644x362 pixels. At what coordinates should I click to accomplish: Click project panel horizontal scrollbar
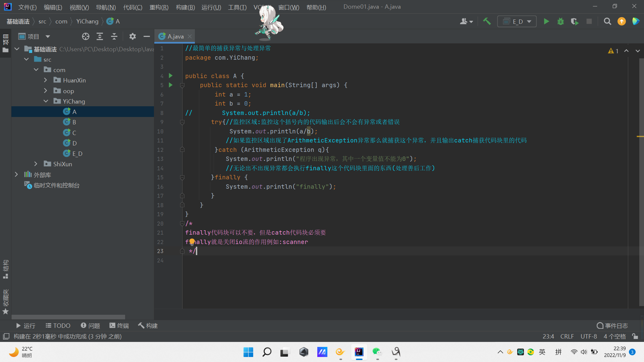(x=68, y=317)
